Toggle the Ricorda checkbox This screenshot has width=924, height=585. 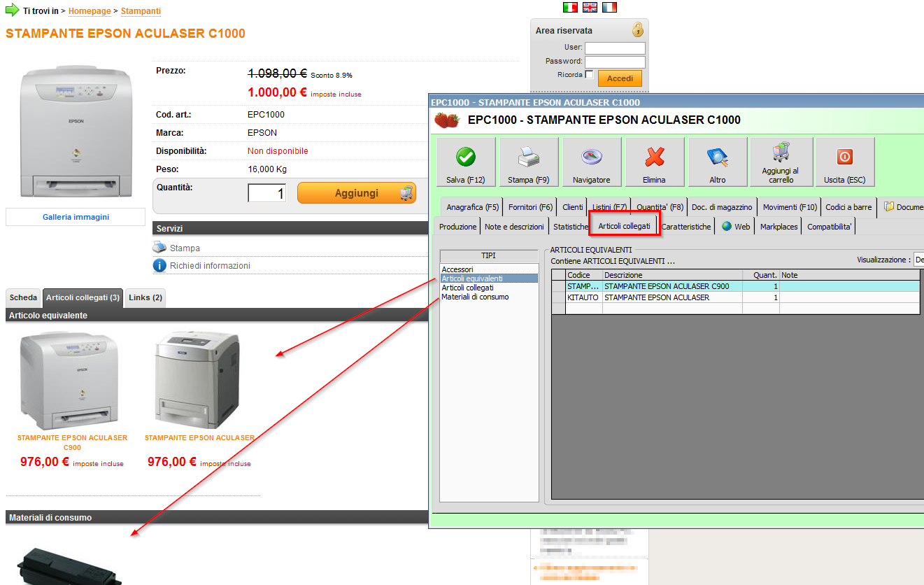pos(589,75)
